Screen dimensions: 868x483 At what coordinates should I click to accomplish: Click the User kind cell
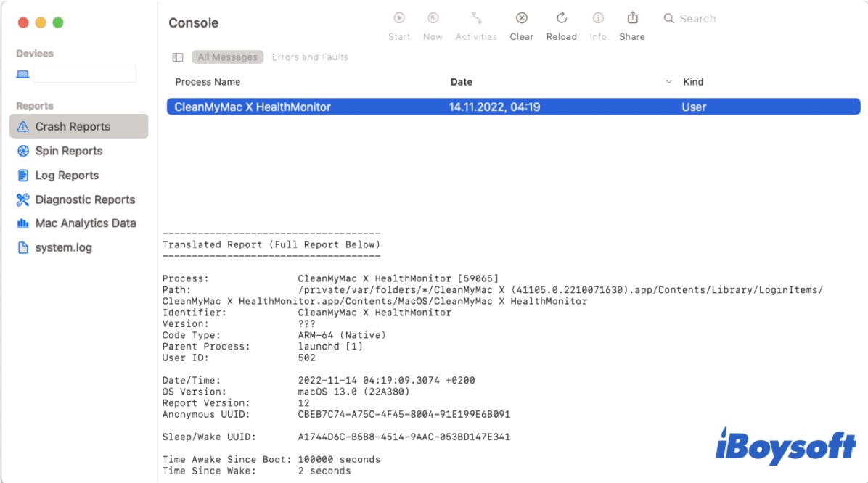coord(694,107)
